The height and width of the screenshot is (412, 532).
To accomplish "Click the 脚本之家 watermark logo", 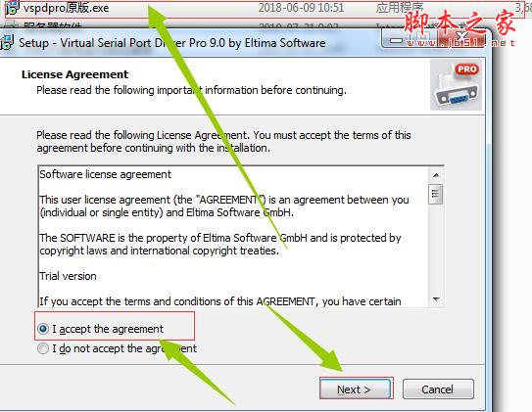I will click(460, 28).
